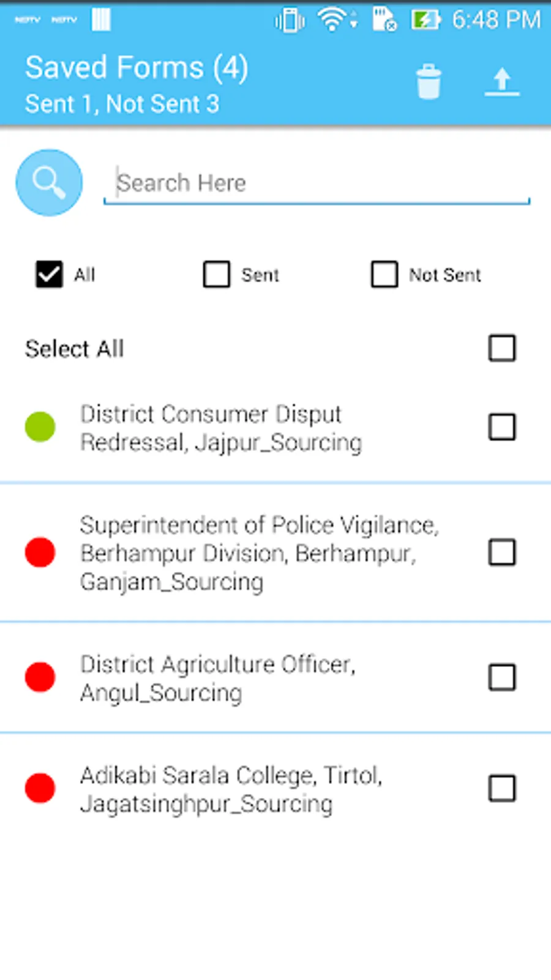Tap the Saved Forms (4) title
Screen dimensions: 551x980
137,67
